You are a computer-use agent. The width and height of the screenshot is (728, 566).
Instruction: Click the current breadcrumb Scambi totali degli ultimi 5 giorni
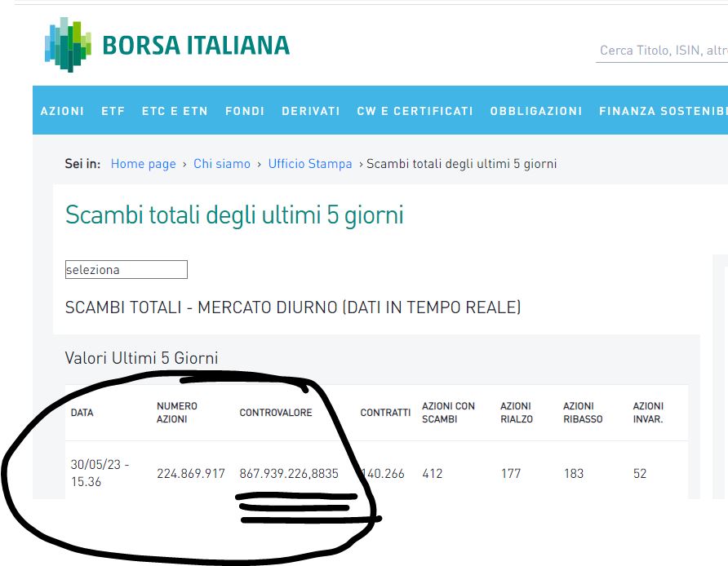(461, 164)
